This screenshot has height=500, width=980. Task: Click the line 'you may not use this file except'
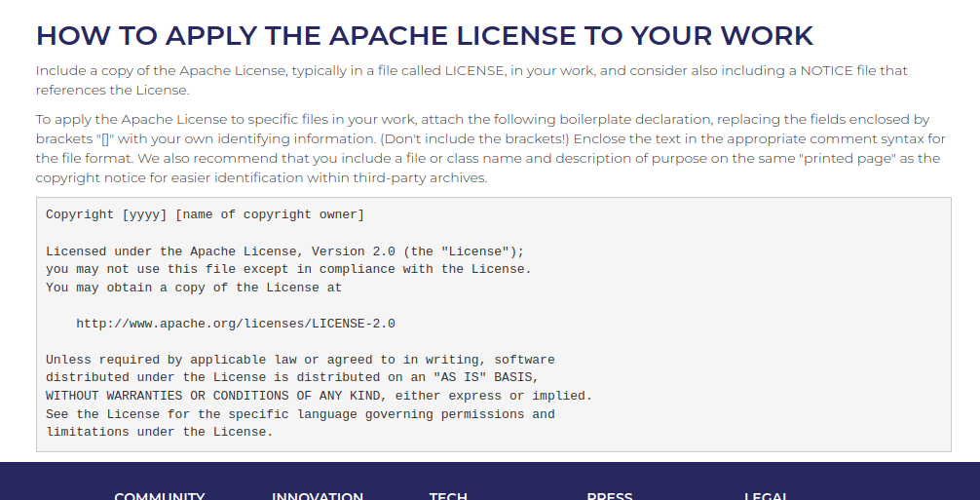click(288, 269)
